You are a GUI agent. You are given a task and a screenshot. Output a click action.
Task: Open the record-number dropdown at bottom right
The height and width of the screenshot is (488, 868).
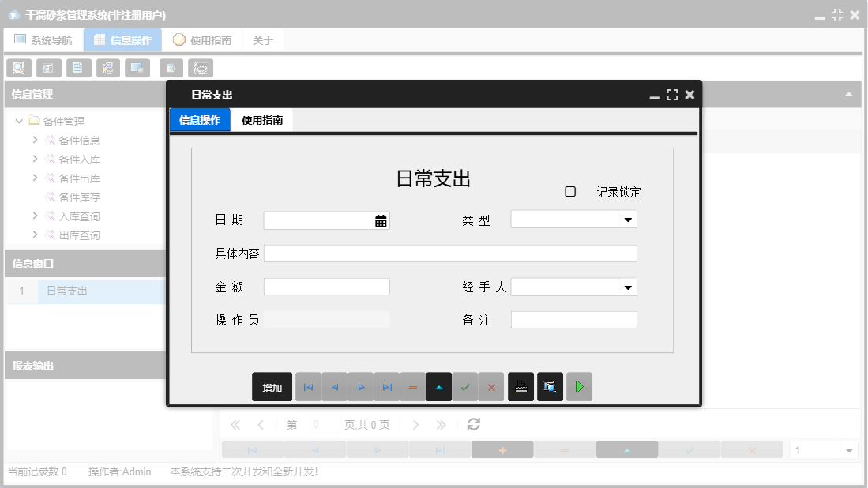(849, 449)
